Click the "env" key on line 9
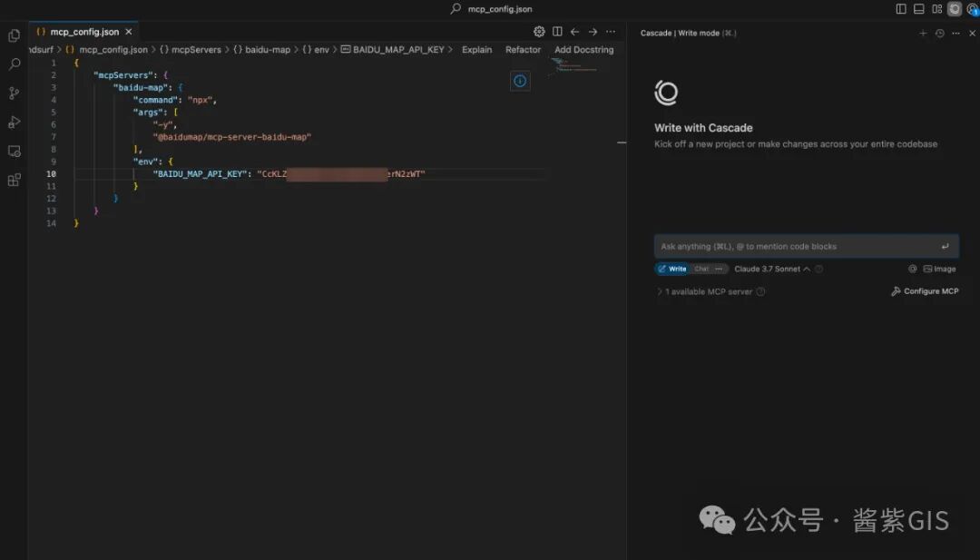This screenshot has height=560, width=980. click(x=145, y=162)
